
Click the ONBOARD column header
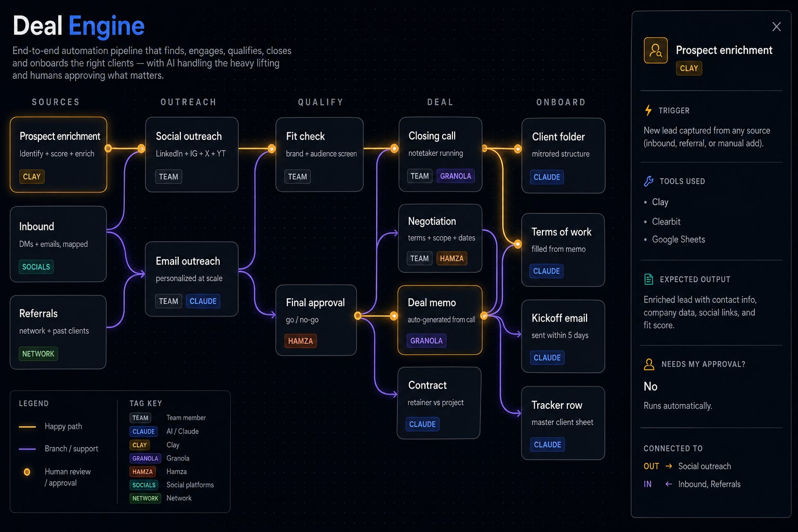pos(561,102)
